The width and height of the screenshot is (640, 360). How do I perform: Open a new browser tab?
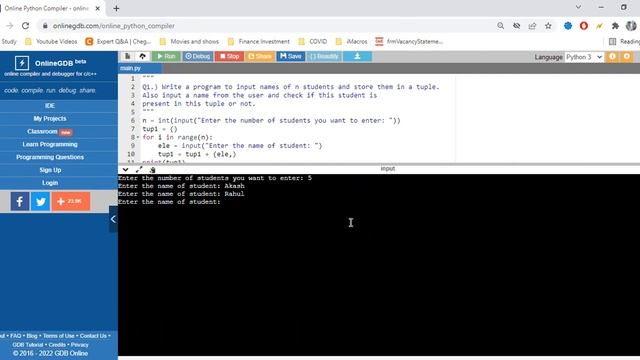pyautogui.click(x=116, y=8)
